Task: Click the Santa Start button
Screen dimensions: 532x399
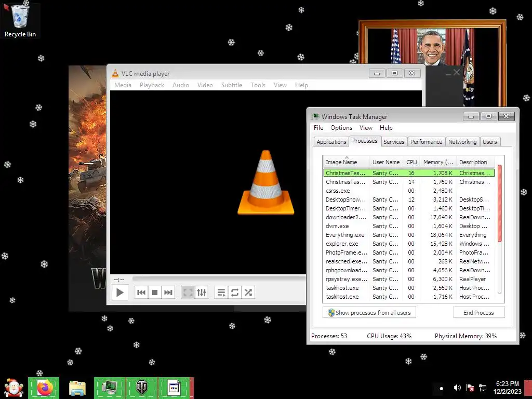Action: click(14, 388)
